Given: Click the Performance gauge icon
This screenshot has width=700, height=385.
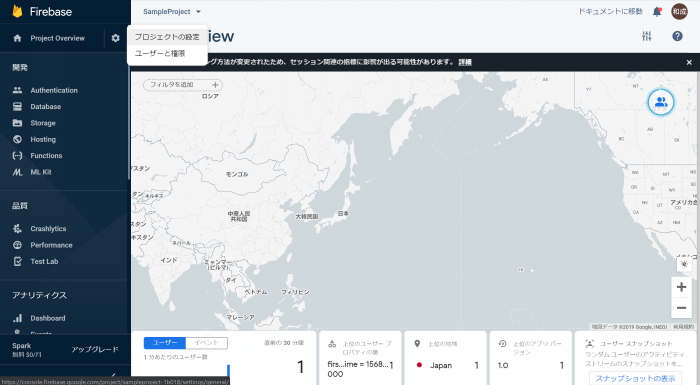Looking at the screenshot, I should point(17,245).
